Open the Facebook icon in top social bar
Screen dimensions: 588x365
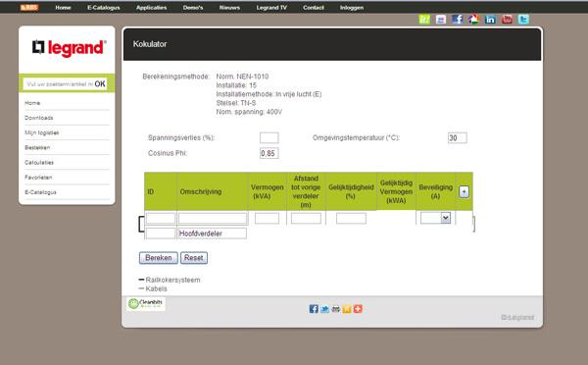457,20
